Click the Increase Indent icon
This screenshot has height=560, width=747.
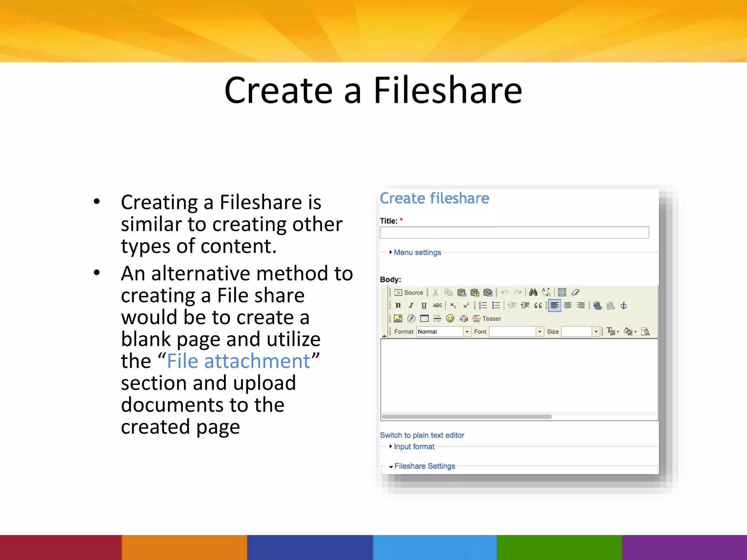[x=525, y=306]
